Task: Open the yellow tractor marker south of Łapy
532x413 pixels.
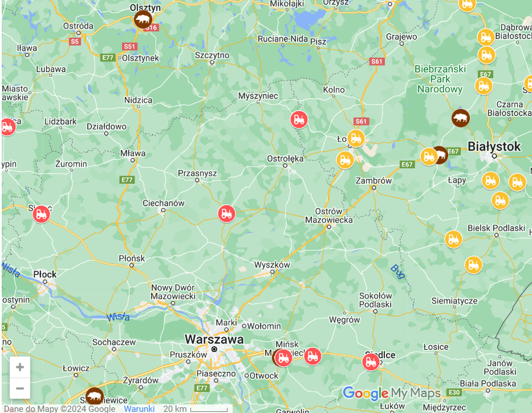Action: click(x=500, y=201)
